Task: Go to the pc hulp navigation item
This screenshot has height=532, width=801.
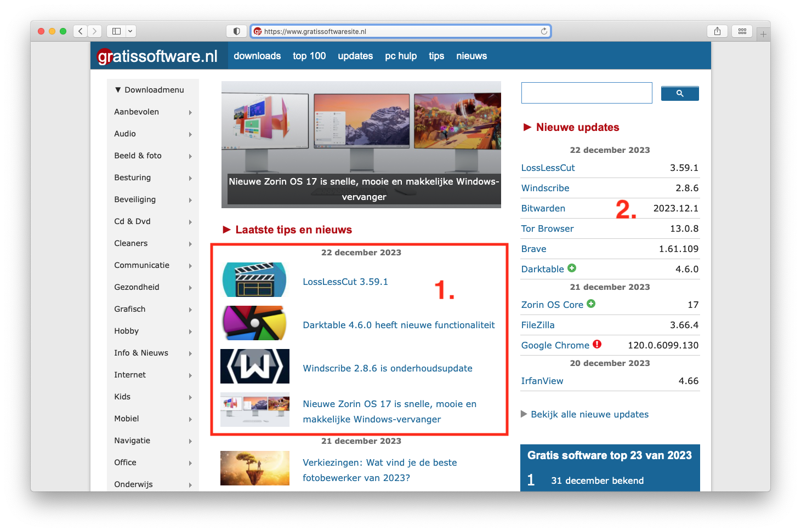Action: coord(401,56)
